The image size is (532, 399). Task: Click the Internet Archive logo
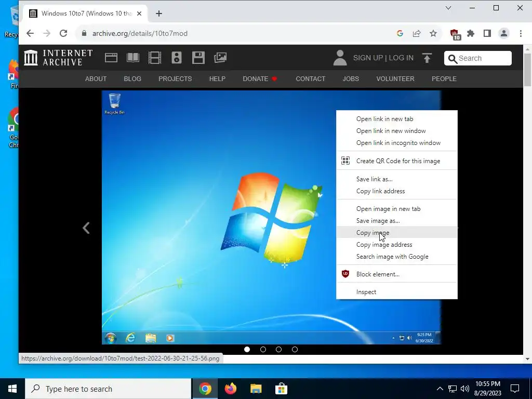(x=58, y=58)
